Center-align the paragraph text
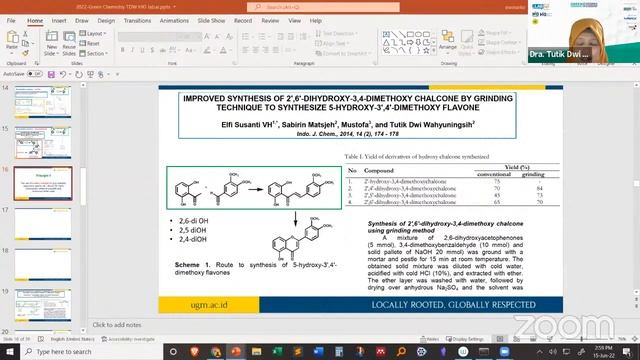Image resolution: width=640 pixels, height=360 pixels. (x=255, y=50)
